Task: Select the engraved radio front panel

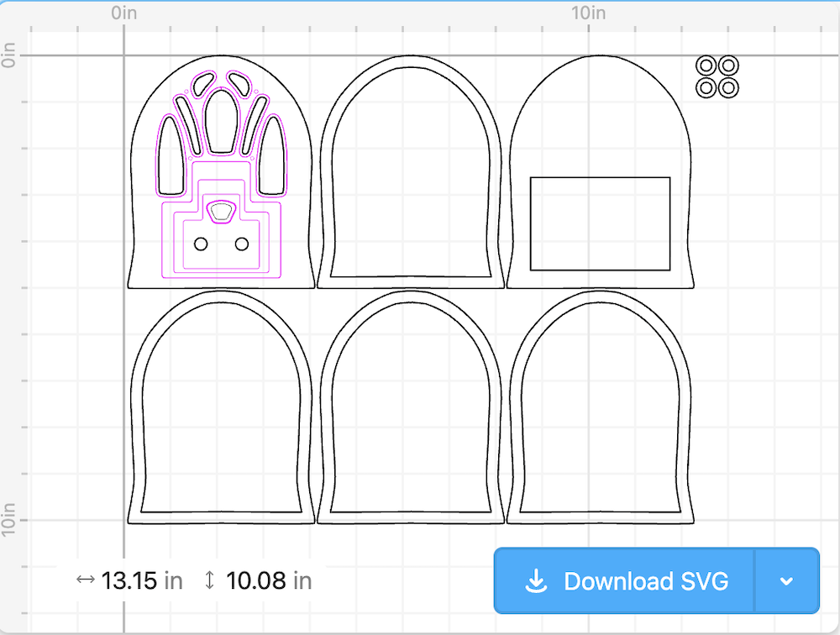Action: (x=221, y=171)
